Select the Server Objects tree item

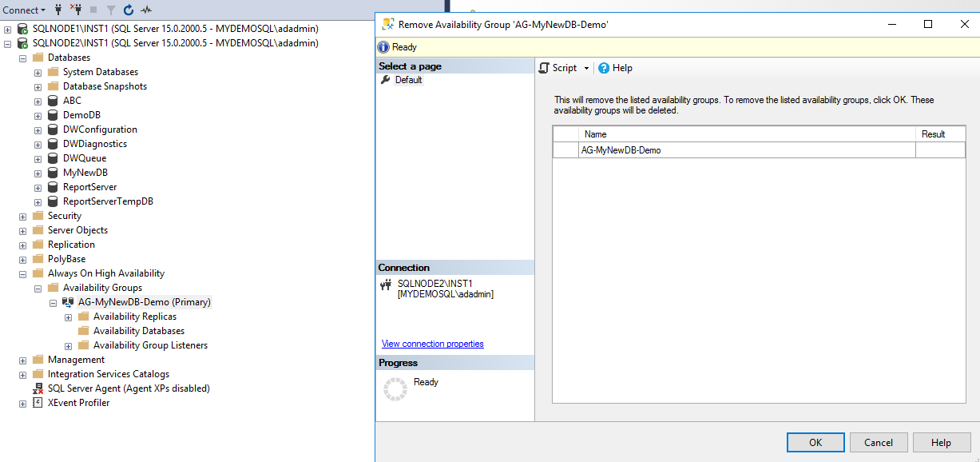click(77, 230)
